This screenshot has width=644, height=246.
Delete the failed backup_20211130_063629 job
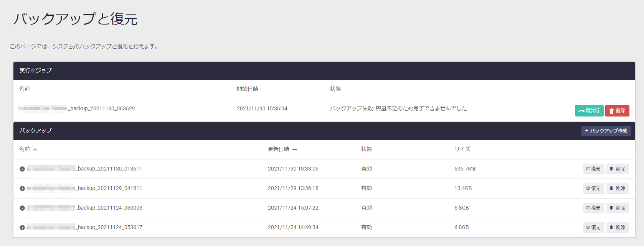click(x=617, y=111)
